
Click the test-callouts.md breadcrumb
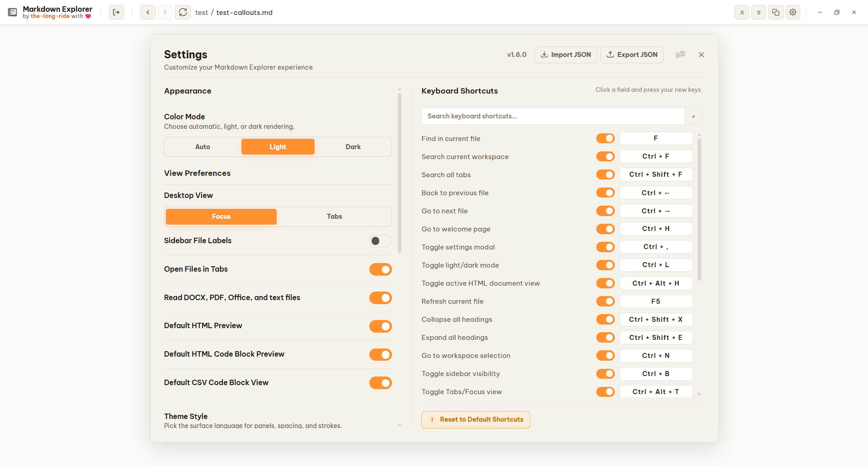[245, 13]
